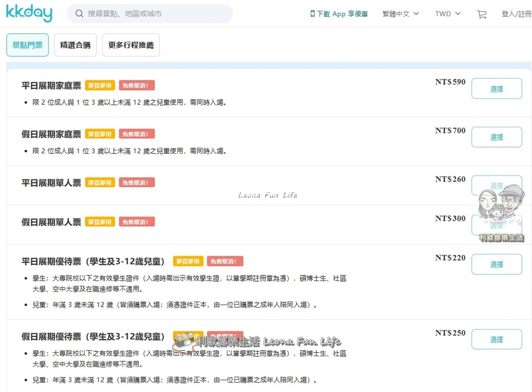Image resolution: width=532 pixels, height=392 pixels.
Task: Click the 免費取消 badge on 平日展期家庭票
Action: 137,85
